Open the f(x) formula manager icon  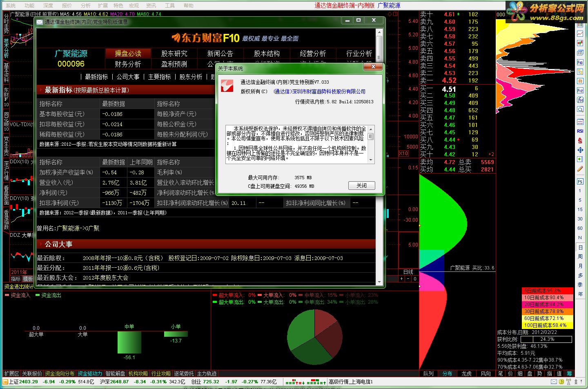pos(580,100)
